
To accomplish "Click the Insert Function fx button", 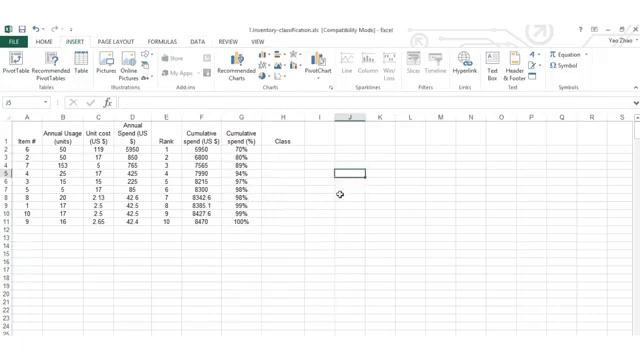I will pyautogui.click(x=108, y=102).
